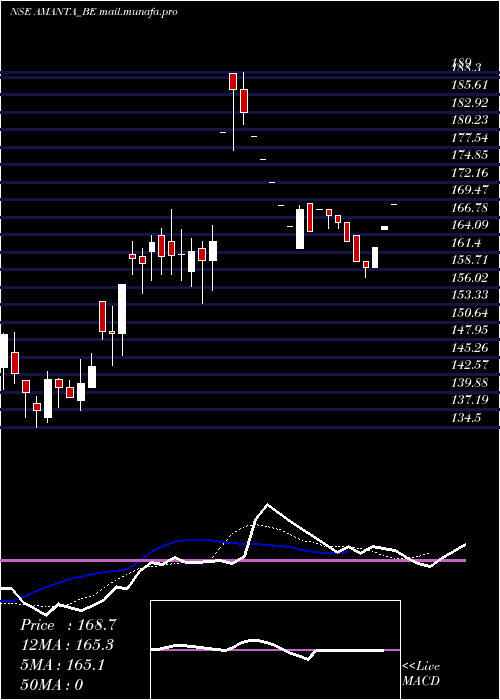Click the Price : 168.7 readout

[69, 625]
